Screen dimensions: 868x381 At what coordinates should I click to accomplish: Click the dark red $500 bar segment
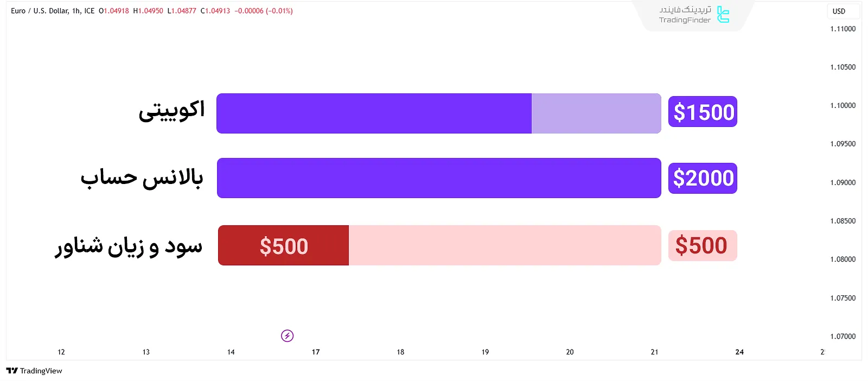click(x=283, y=246)
